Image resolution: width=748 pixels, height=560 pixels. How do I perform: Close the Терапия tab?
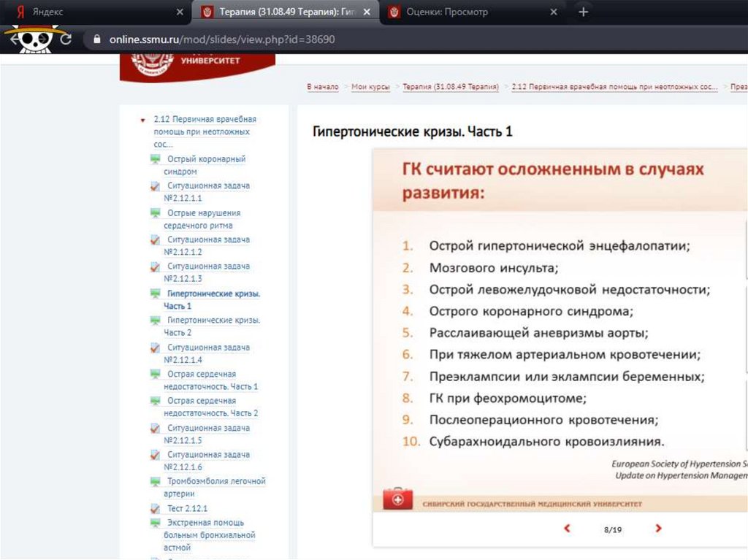[367, 12]
